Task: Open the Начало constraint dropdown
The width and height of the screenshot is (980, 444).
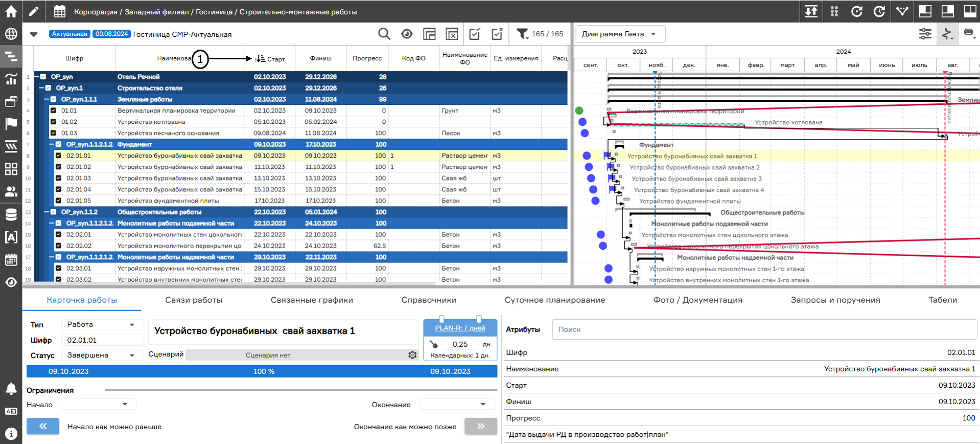Action: point(99,405)
